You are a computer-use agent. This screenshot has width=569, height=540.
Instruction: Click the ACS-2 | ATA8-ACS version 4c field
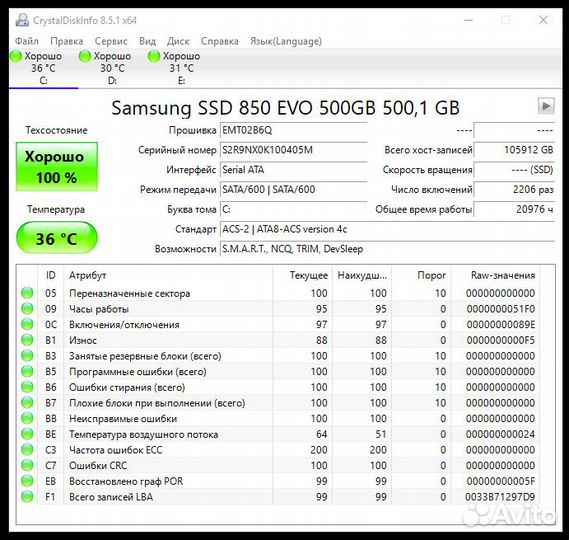(388, 229)
